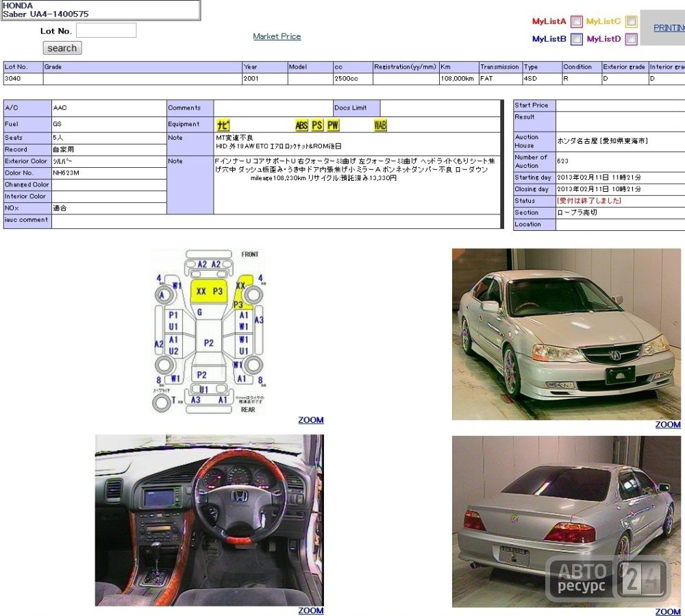Click ZOOM under the rear car photo
The image size is (685, 616).
(667, 612)
